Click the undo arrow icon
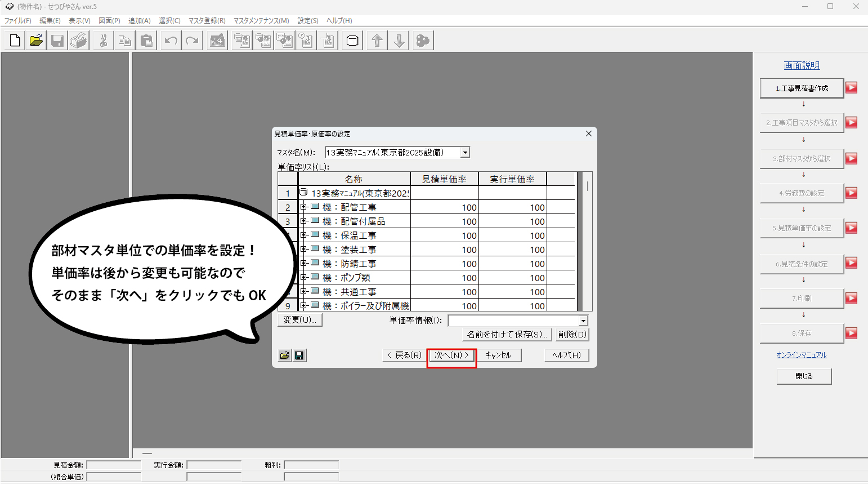 click(171, 41)
